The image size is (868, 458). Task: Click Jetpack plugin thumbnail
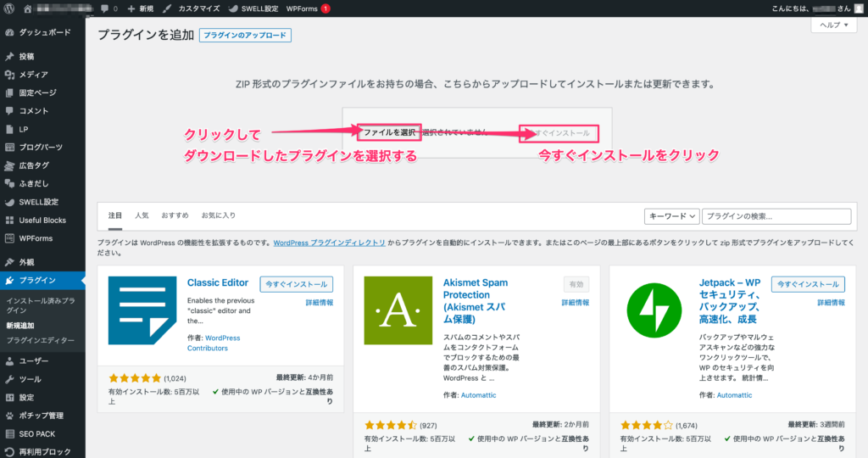point(654,310)
